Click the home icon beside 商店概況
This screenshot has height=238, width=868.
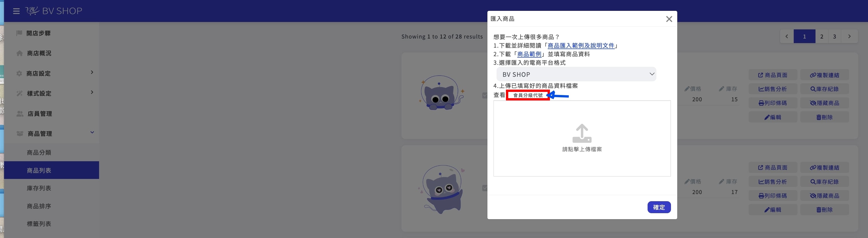click(x=19, y=53)
